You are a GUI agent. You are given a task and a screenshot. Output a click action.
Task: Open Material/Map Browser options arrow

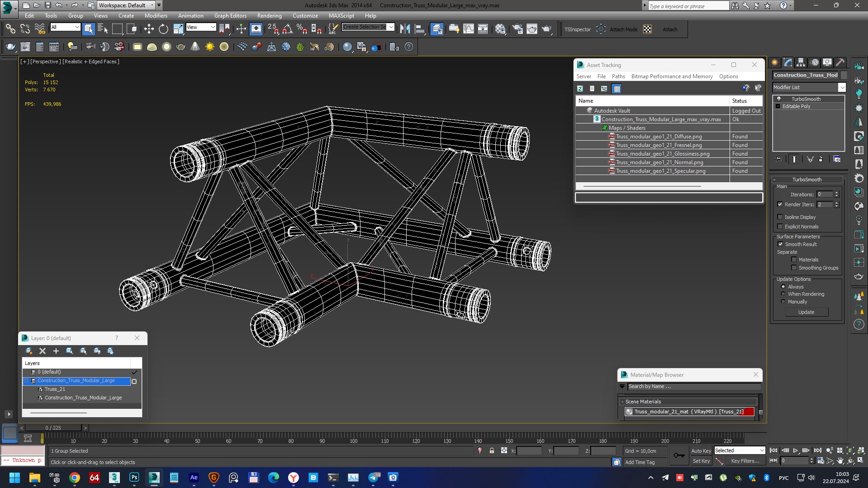point(622,387)
